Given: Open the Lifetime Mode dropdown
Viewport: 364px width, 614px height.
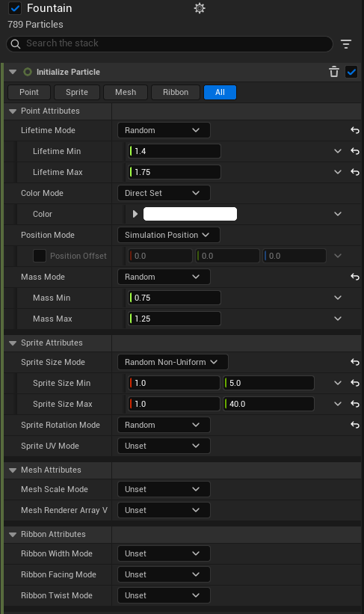Looking at the screenshot, I should (164, 130).
